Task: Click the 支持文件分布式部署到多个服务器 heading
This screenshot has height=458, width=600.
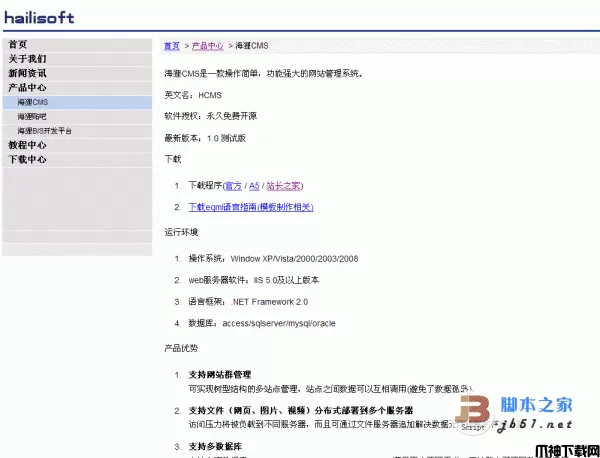Action: coord(301,411)
